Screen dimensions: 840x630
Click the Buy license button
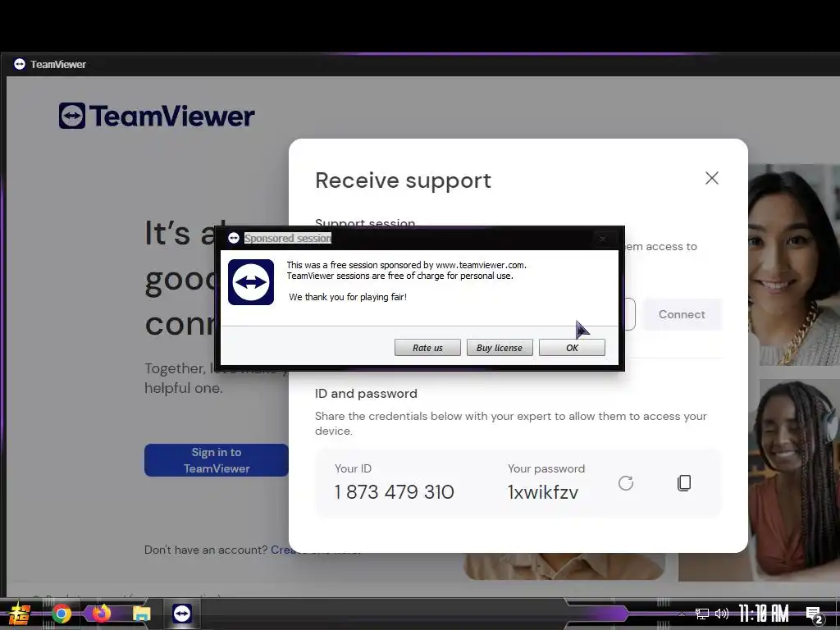(500, 348)
